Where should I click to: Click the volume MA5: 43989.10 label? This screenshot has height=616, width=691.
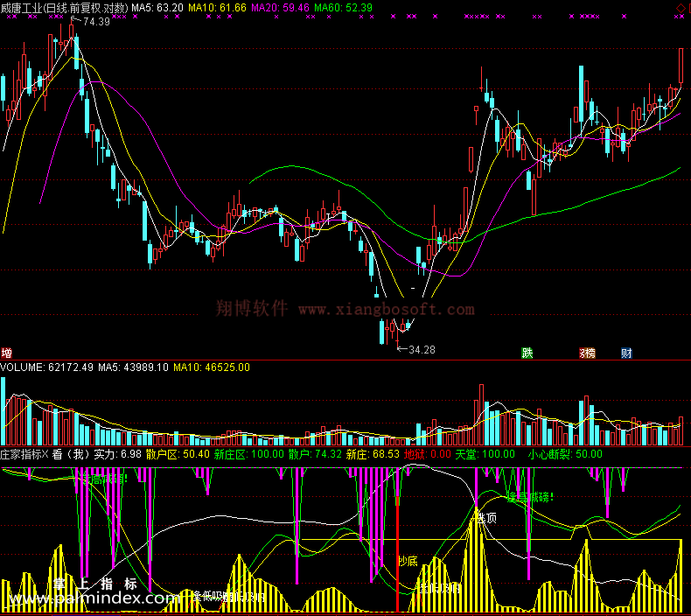(x=133, y=367)
